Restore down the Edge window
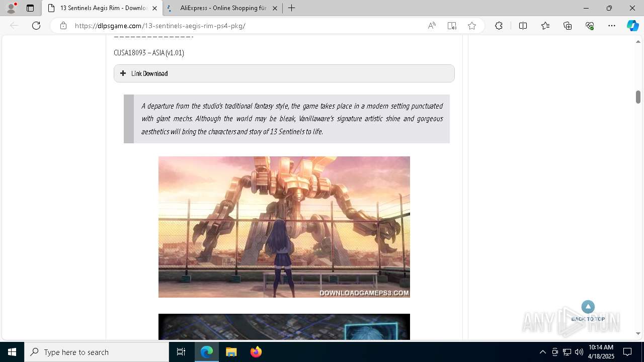The image size is (644, 362). [609, 8]
